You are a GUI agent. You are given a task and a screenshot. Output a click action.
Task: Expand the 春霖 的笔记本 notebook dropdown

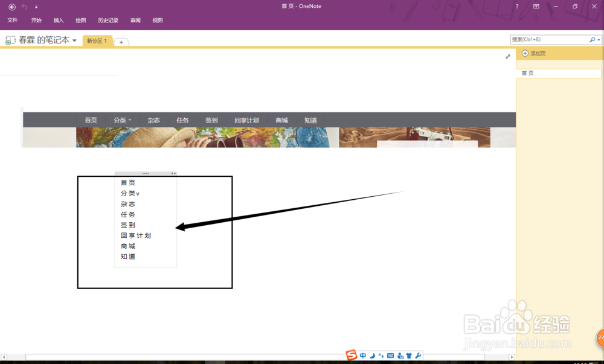[x=74, y=40]
